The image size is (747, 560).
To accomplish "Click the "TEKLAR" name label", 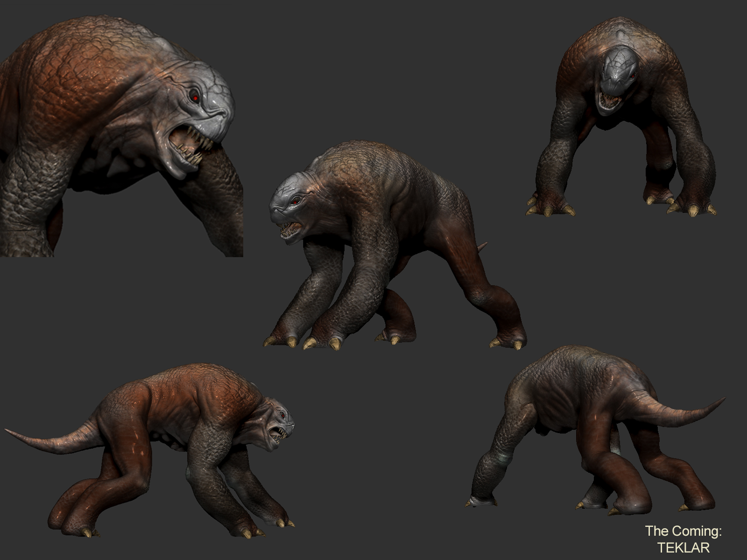I will pyautogui.click(x=683, y=547).
